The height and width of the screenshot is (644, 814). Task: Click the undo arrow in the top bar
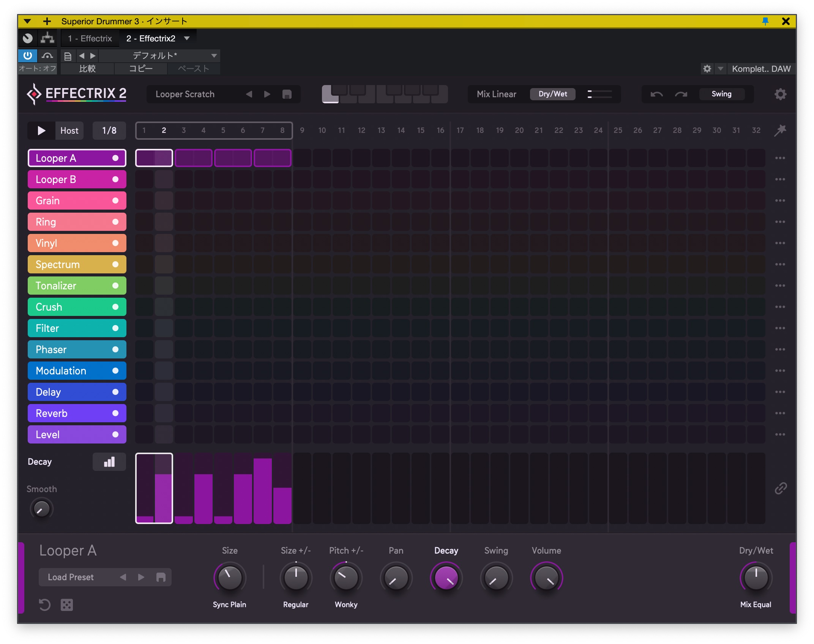click(656, 94)
